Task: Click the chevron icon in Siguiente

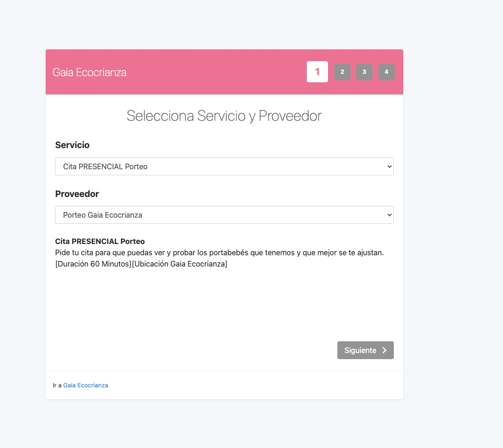Action: tap(384, 350)
